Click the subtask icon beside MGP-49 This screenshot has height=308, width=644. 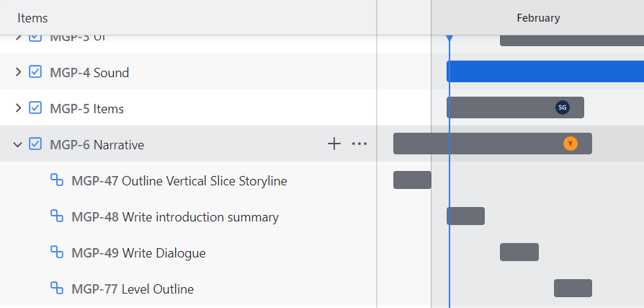click(57, 252)
